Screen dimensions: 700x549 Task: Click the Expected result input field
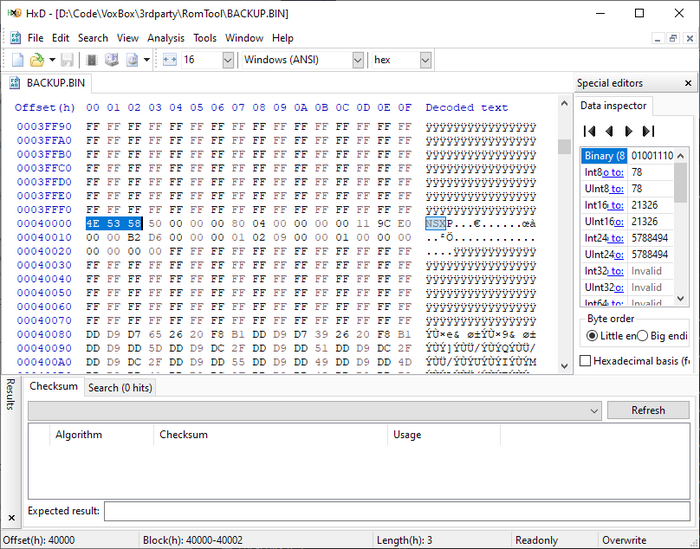[x=396, y=511]
